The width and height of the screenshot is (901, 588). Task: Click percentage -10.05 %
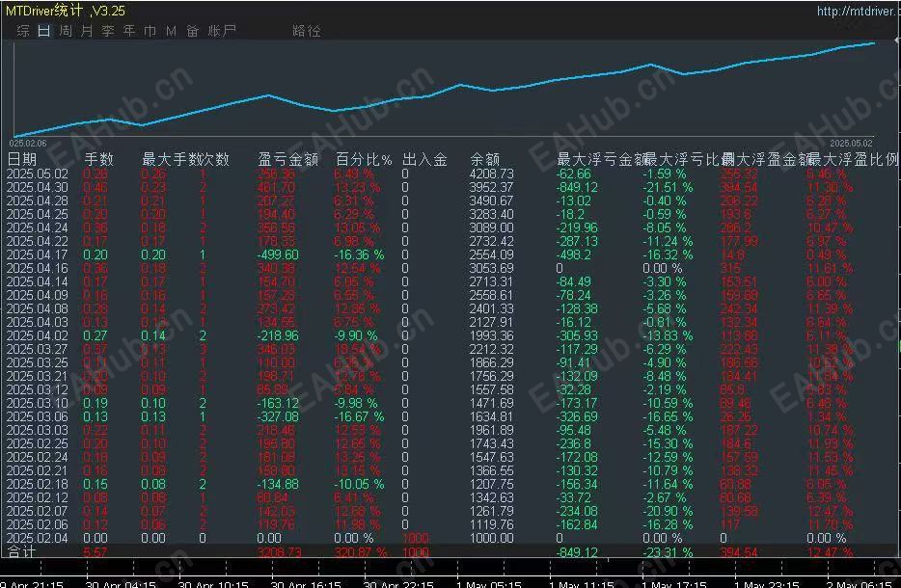pos(359,484)
